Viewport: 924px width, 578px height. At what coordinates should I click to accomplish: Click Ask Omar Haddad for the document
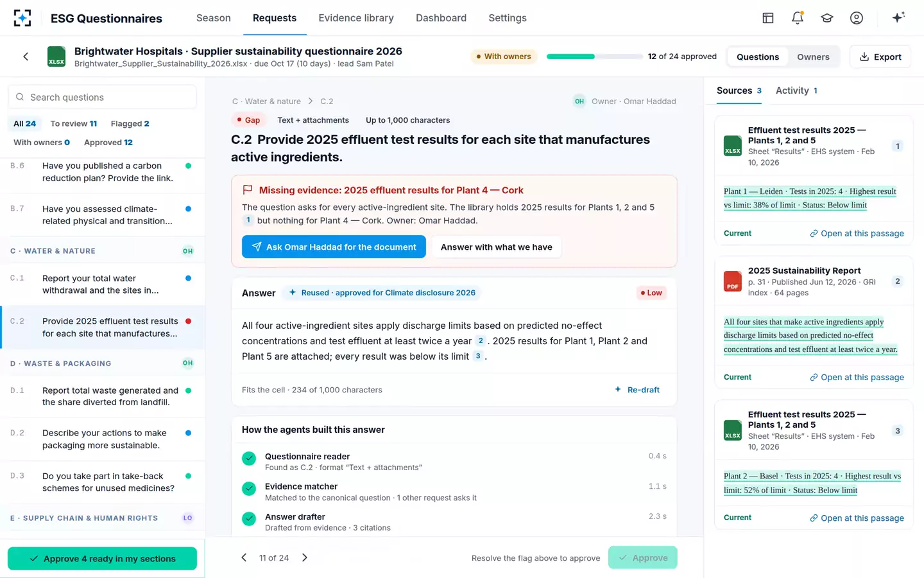[x=334, y=247]
